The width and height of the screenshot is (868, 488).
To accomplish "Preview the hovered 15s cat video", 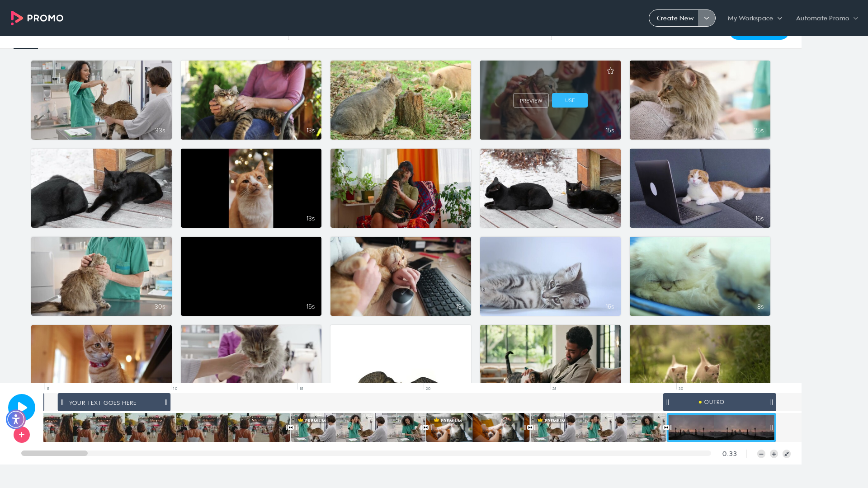I will [x=531, y=100].
